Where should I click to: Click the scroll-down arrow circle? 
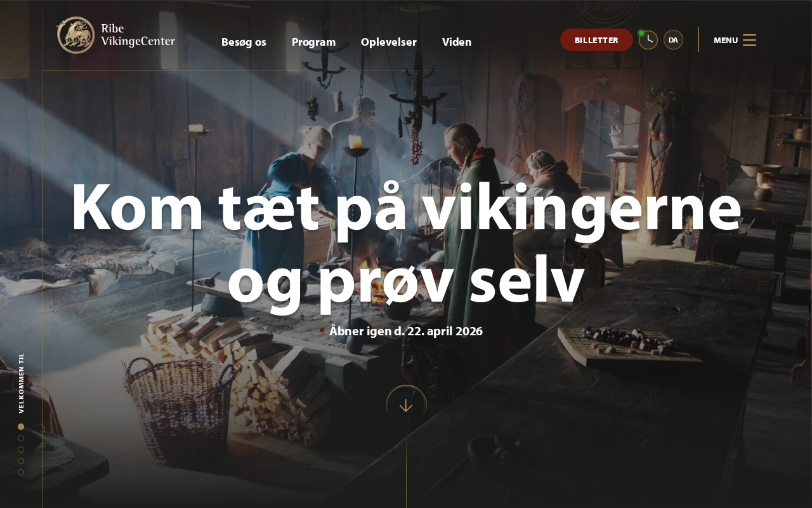click(406, 405)
